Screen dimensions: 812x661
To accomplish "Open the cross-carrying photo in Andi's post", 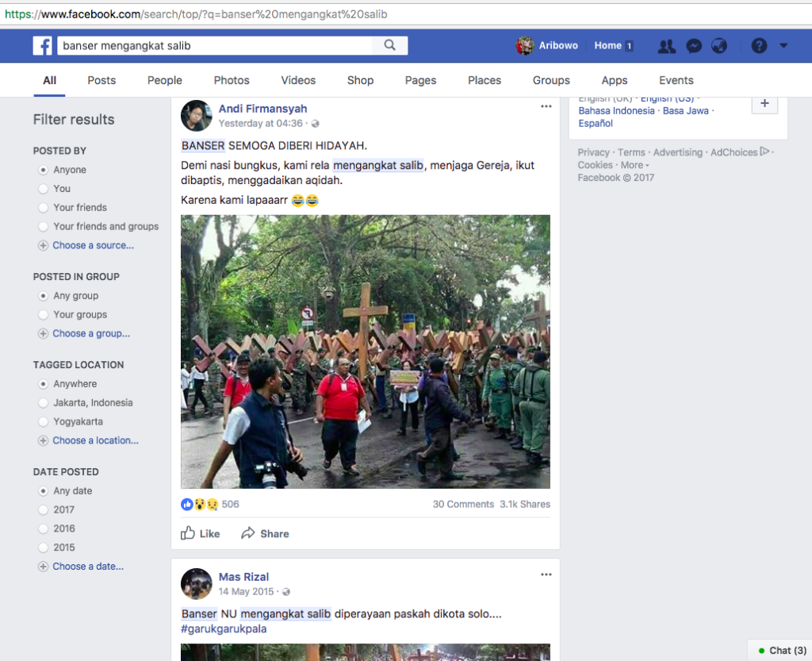I will pyautogui.click(x=365, y=352).
